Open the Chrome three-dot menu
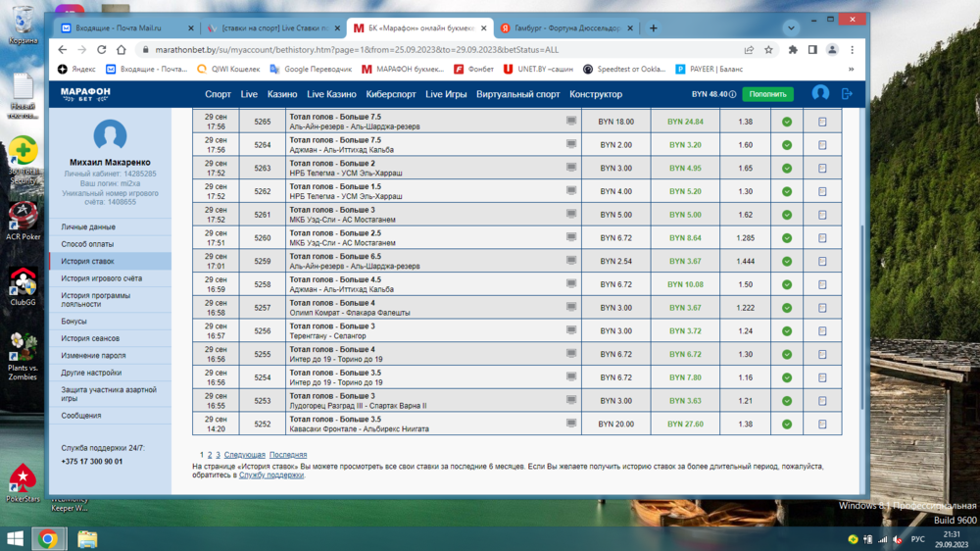This screenshot has height=551, width=980. 852,50
